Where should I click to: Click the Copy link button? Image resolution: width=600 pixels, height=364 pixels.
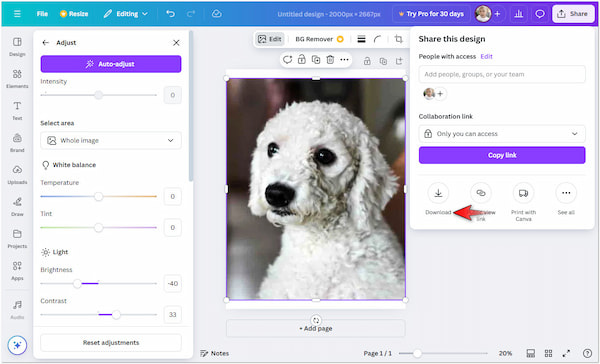[502, 155]
